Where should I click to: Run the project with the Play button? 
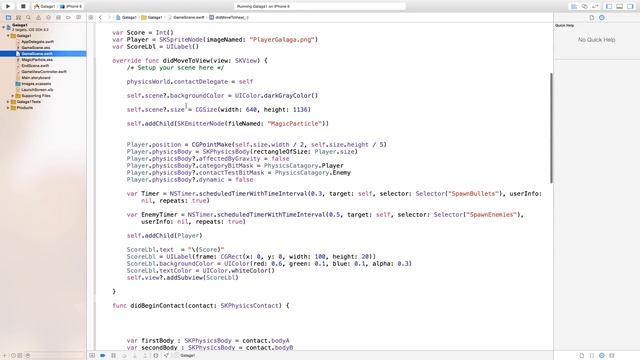pyautogui.click(x=8, y=6)
